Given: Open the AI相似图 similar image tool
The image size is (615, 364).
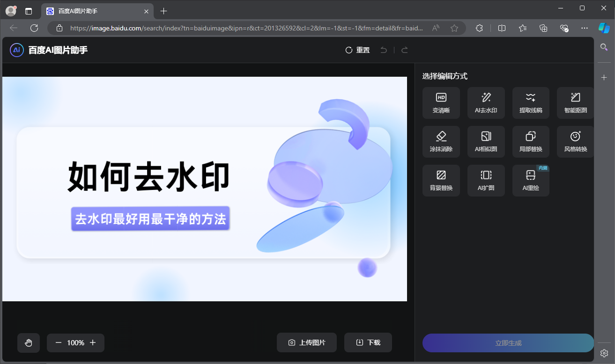Looking at the screenshot, I should pos(486,141).
